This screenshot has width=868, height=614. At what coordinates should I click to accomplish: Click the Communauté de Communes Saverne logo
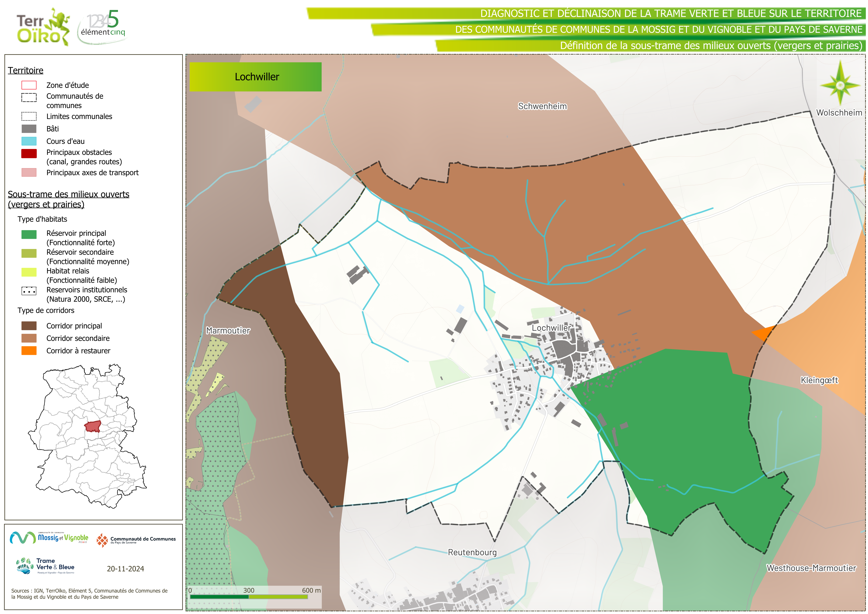tap(136, 540)
